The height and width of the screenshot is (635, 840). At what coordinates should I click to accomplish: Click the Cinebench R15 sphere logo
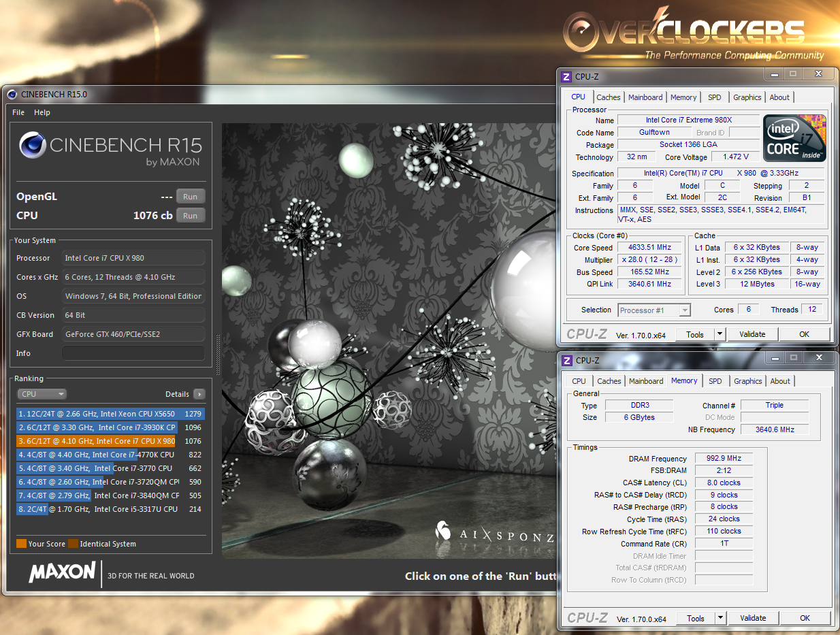[33, 144]
